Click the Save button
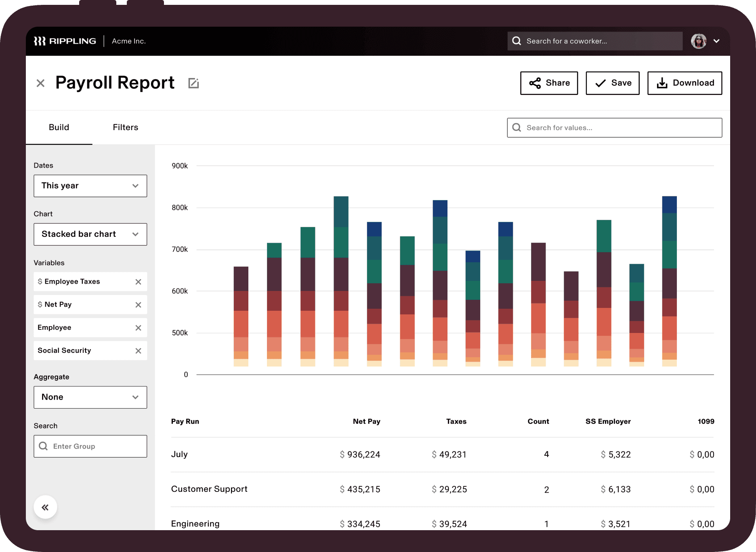Image resolution: width=756 pixels, height=552 pixels. (612, 83)
